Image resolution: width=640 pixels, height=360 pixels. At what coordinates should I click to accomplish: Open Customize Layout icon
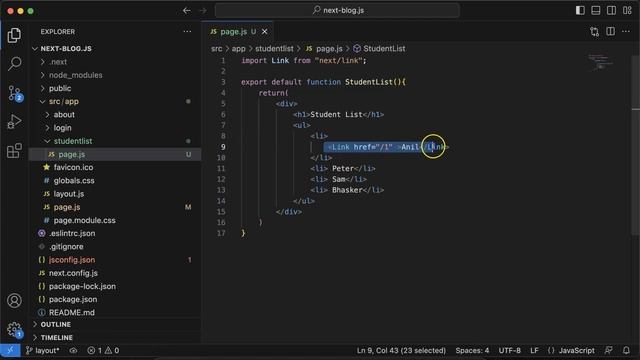tap(627, 11)
